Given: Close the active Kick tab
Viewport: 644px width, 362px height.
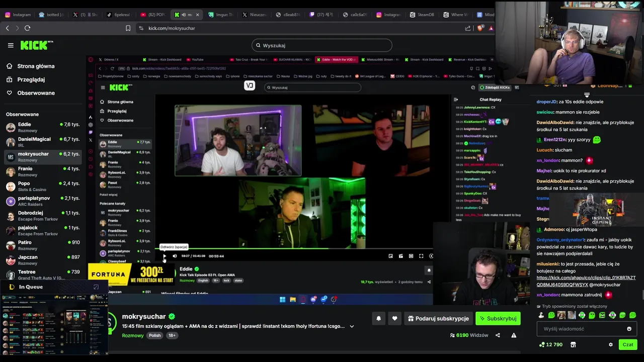Looking at the screenshot, I should [197, 15].
